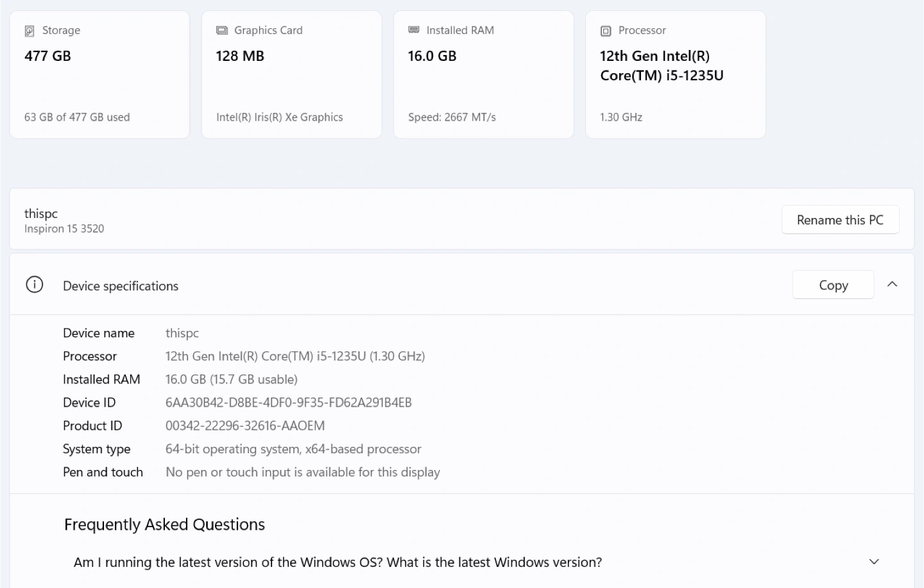Click the Product ID value
This screenshot has width=924, height=588.
[244, 426]
